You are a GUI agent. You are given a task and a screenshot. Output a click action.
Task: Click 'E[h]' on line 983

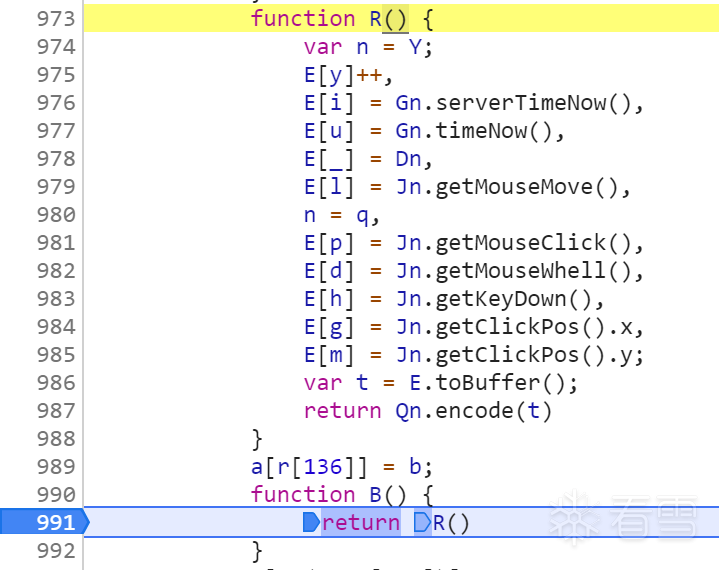pos(329,299)
